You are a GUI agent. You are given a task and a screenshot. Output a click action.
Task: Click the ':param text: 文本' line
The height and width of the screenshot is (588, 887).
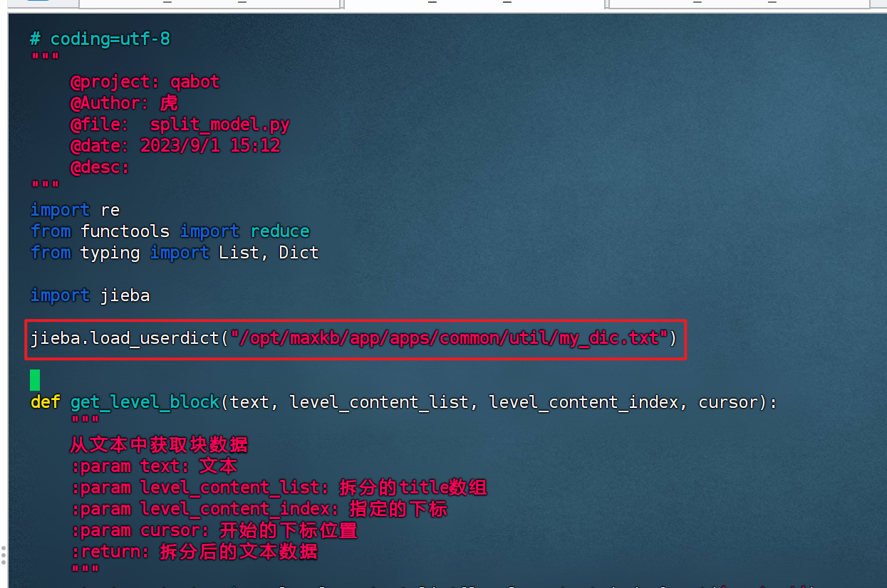(154, 466)
